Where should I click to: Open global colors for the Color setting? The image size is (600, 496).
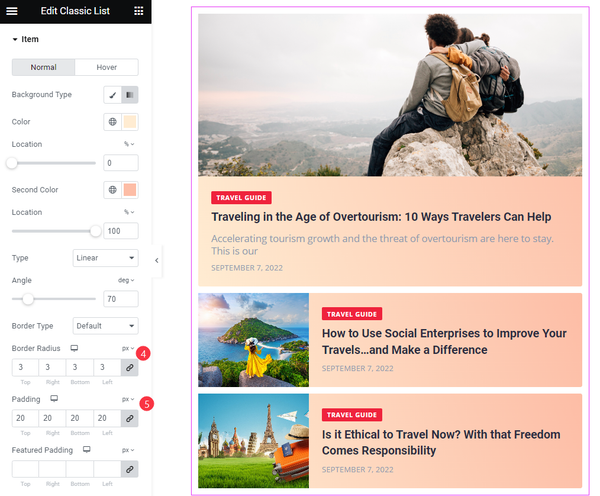point(112,122)
